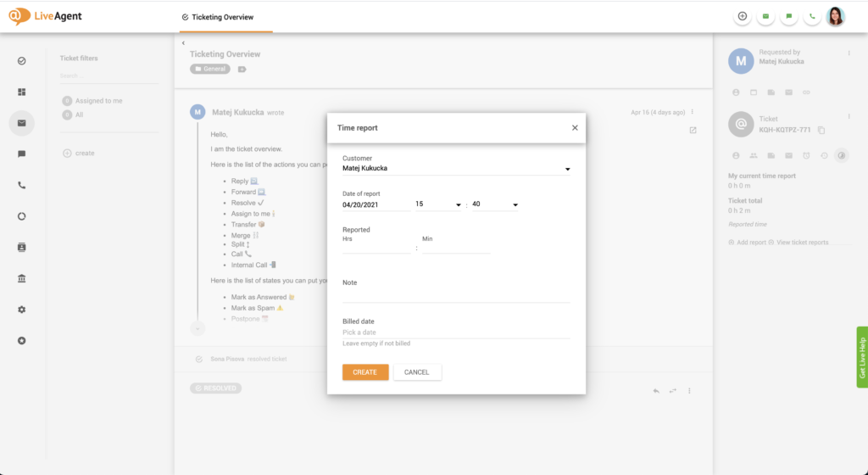Screen dimensions: 868x475
Task: Click the CANCEL button
Action: pyautogui.click(x=417, y=372)
